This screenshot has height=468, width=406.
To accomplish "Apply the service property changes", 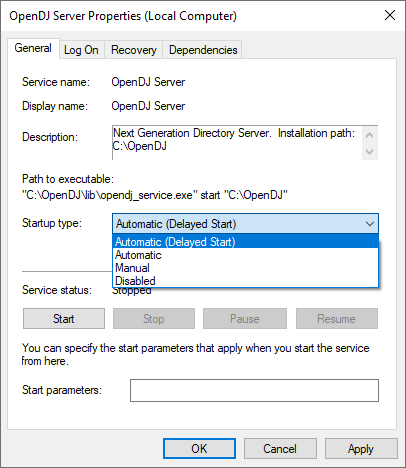I will coord(361,449).
